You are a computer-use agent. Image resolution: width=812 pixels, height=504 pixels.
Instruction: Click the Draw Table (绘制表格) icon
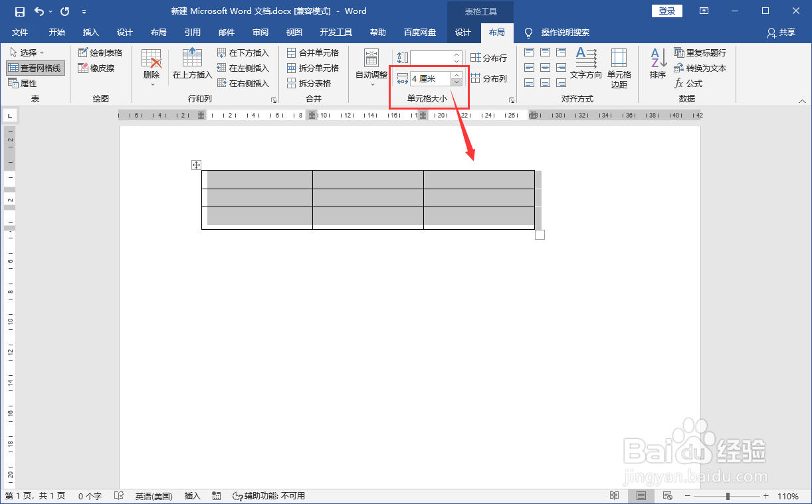[101, 52]
